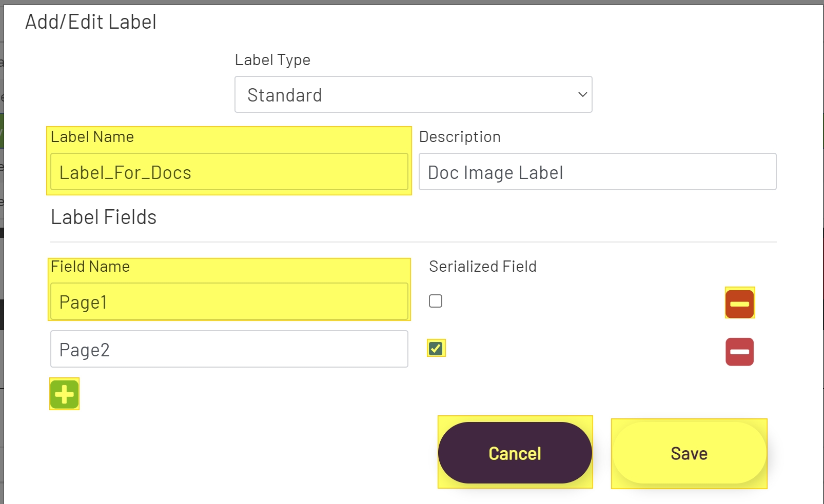Click the dropdown arrow on Standard selector

click(582, 94)
